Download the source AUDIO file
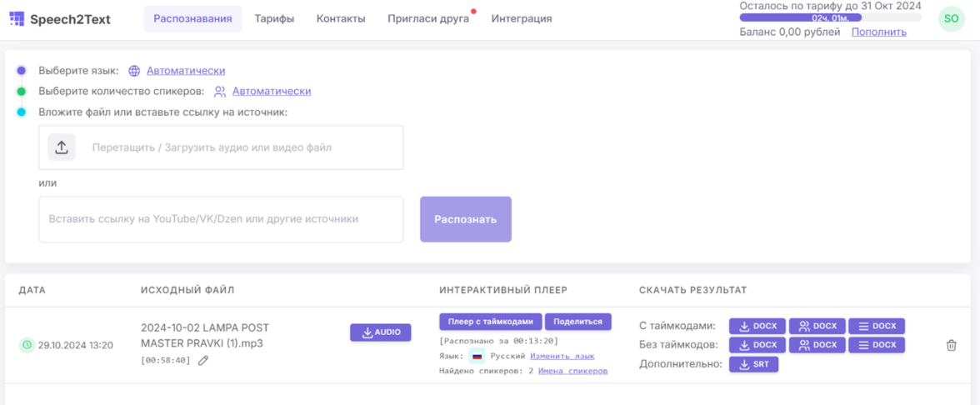 point(381,332)
